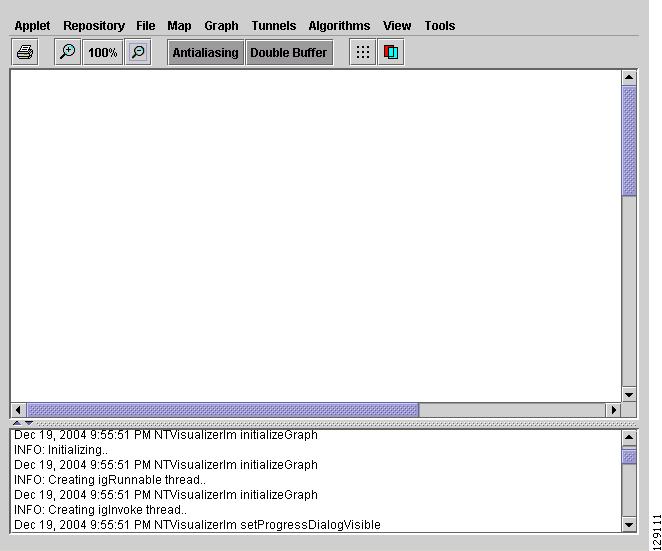Image resolution: width=662 pixels, height=551 pixels.
Task: Click the canvas vertical scrollbar thumb
Action: (629, 140)
